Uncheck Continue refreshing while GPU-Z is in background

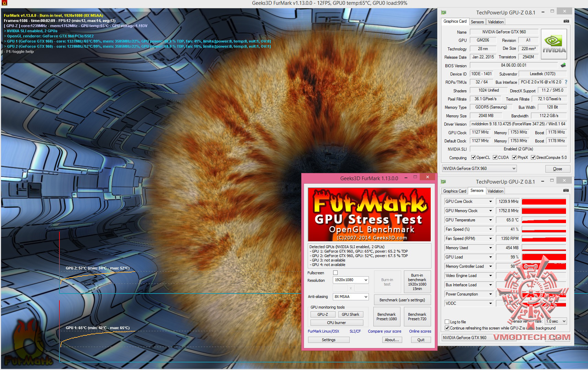(x=447, y=328)
